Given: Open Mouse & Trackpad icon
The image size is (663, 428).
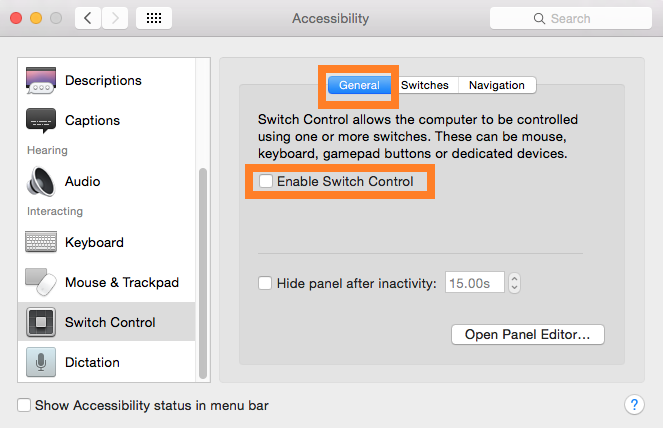Looking at the screenshot, I should pos(41,282).
